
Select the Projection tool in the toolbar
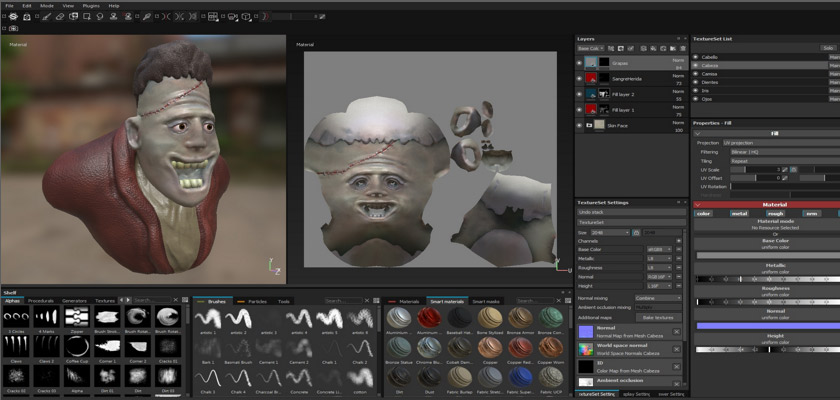pos(75,16)
